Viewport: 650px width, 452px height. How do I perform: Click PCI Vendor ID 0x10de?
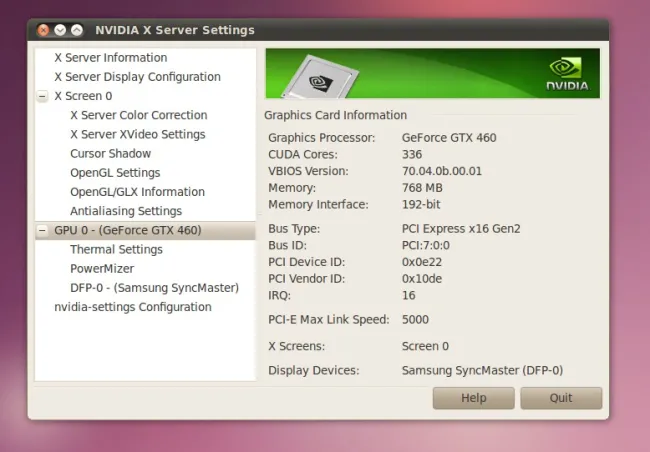422,279
